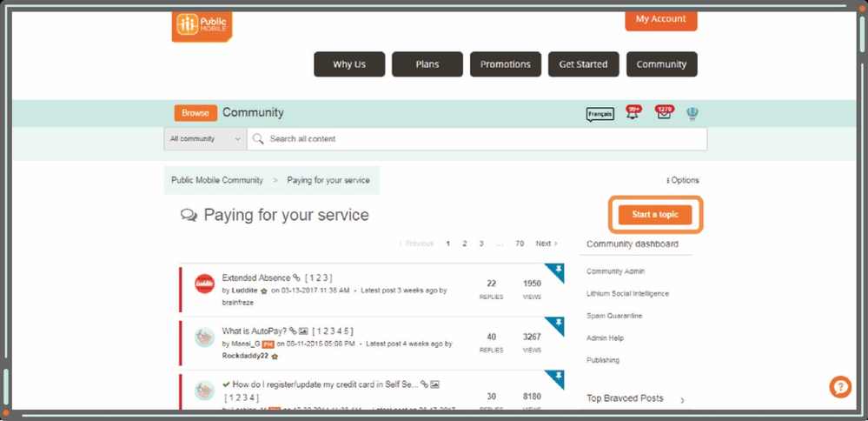This screenshot has width=868, height=421.
Task: Select the Promotions navigation item
Action: [505, 64]
